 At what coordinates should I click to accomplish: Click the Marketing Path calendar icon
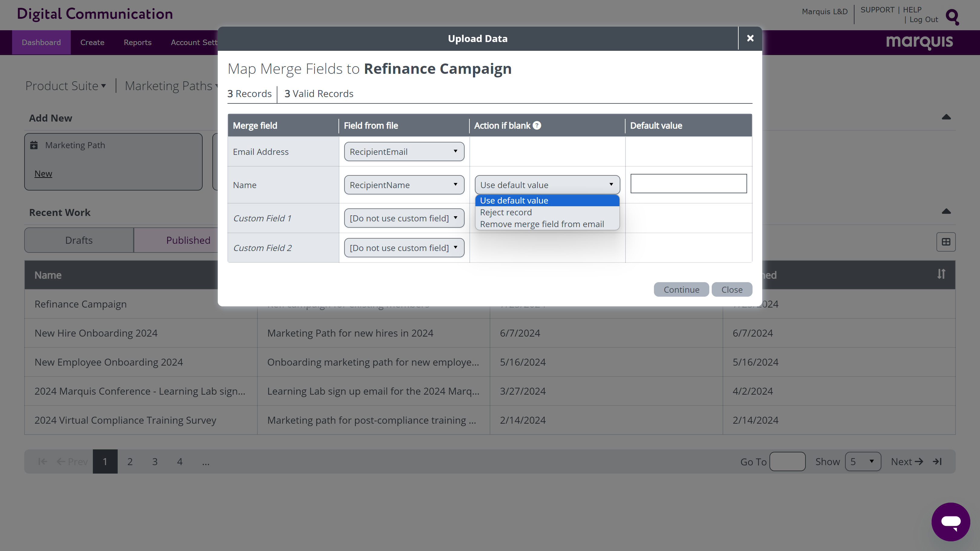point(34,145)
